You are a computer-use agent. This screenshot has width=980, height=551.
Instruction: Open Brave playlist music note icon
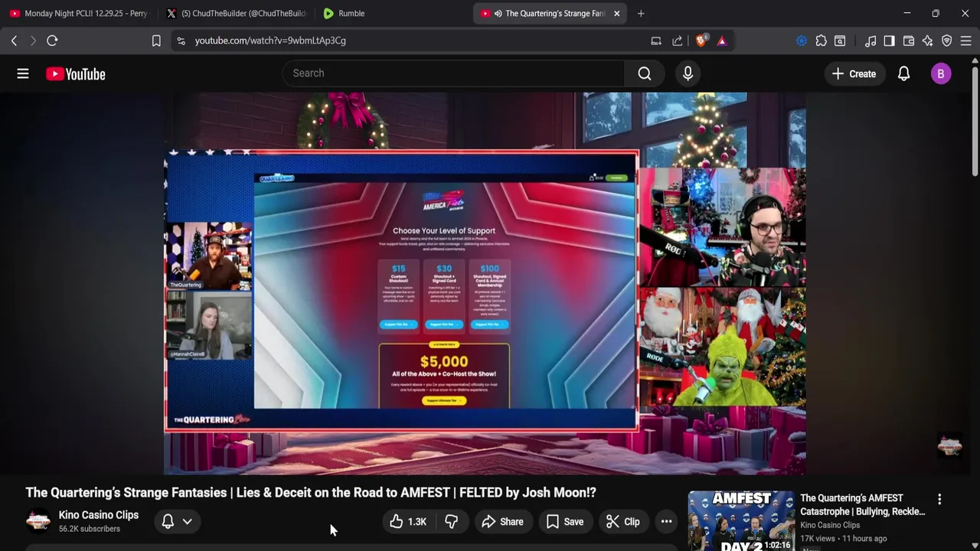[x=871, y=41]
